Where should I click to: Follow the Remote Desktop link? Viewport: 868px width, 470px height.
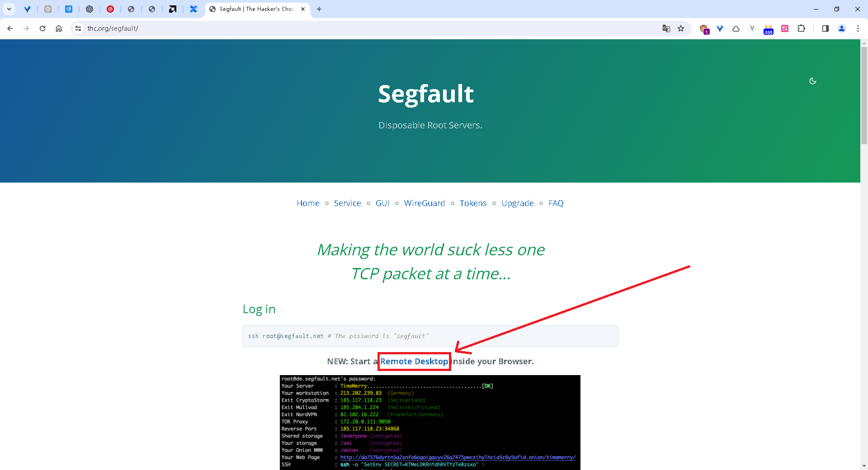click(x=414, y=362)
